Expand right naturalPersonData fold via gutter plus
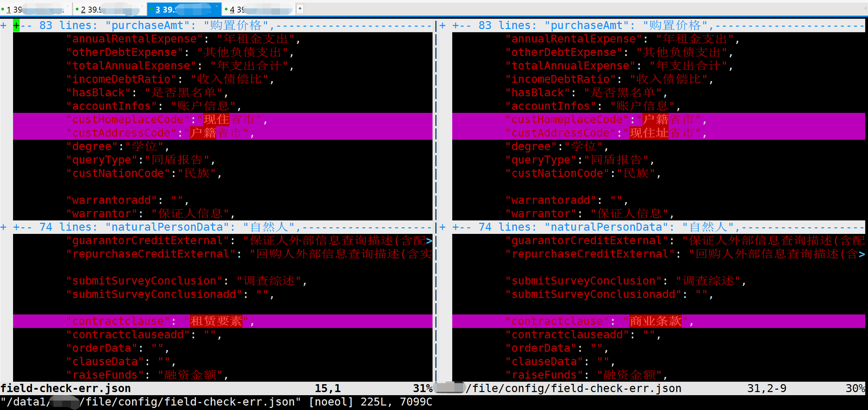This screenshot has width=868, height=410. tap(443, 227)
